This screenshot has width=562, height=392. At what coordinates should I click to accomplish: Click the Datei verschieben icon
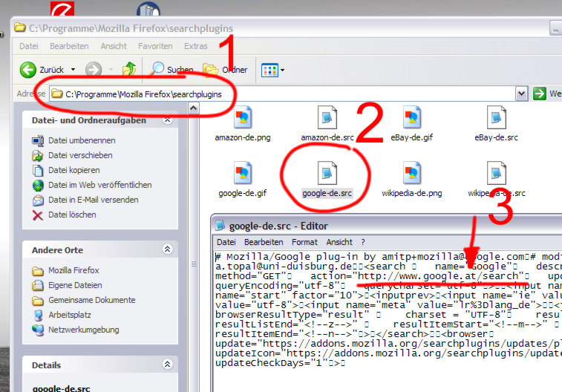tap(38, 155)
